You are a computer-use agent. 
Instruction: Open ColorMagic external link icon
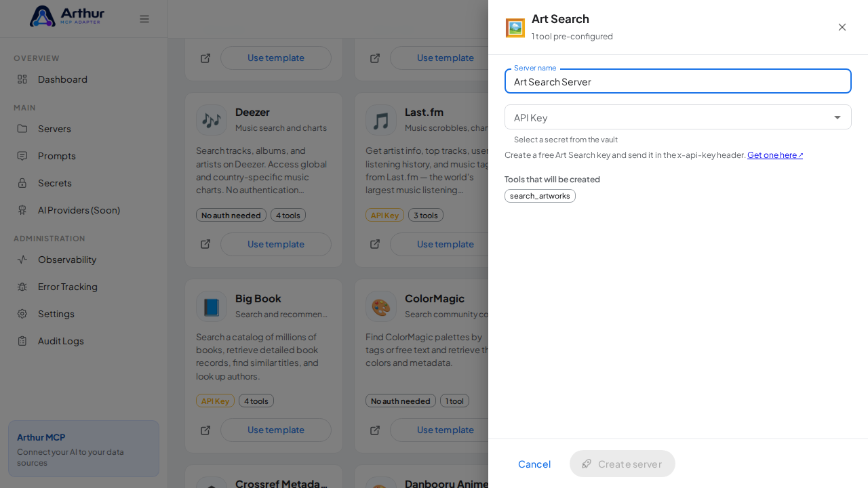[375, 430]
